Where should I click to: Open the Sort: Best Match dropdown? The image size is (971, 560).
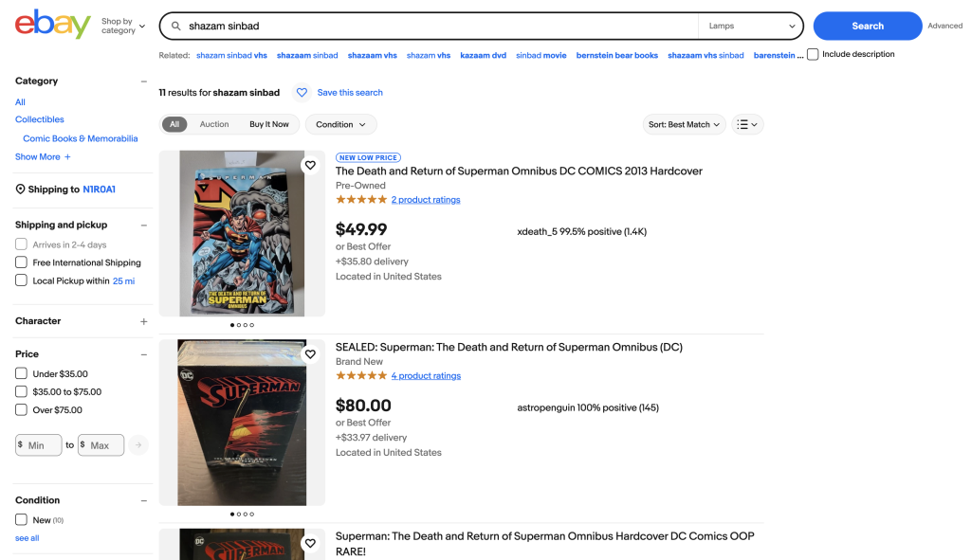point(684,124)
